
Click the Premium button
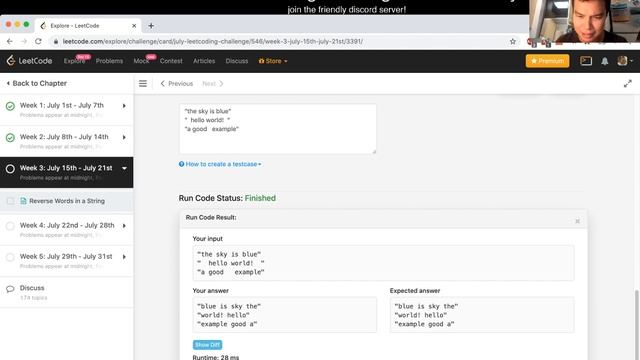pyautogui.click(x=547, y=61)
